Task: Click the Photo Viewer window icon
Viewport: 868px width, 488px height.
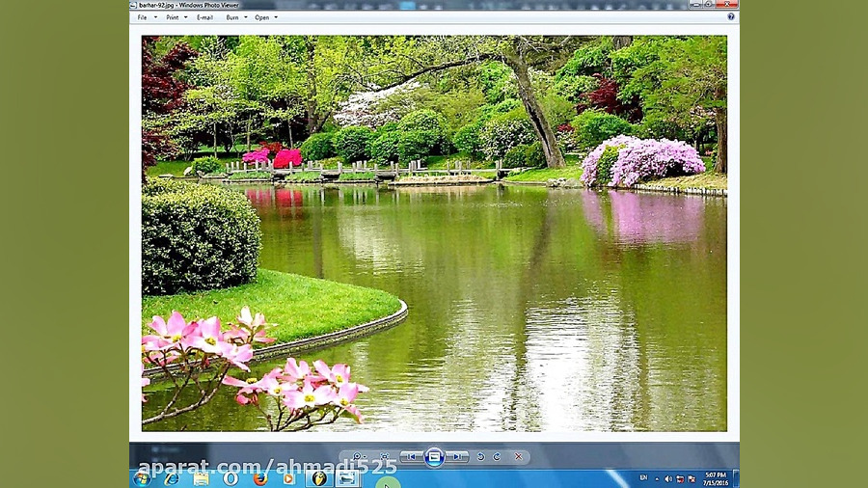Action: 133,5
